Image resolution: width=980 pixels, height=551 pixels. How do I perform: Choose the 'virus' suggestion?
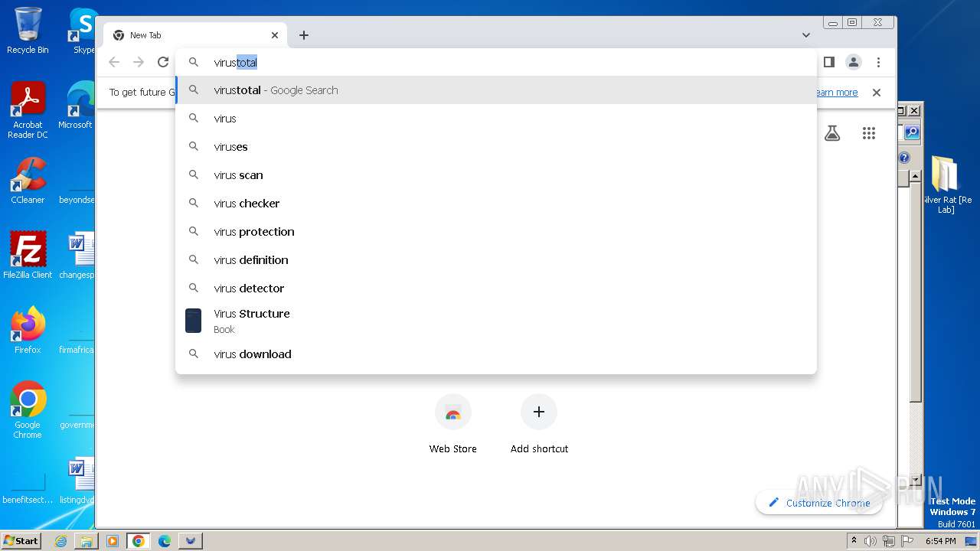[496, 119]
